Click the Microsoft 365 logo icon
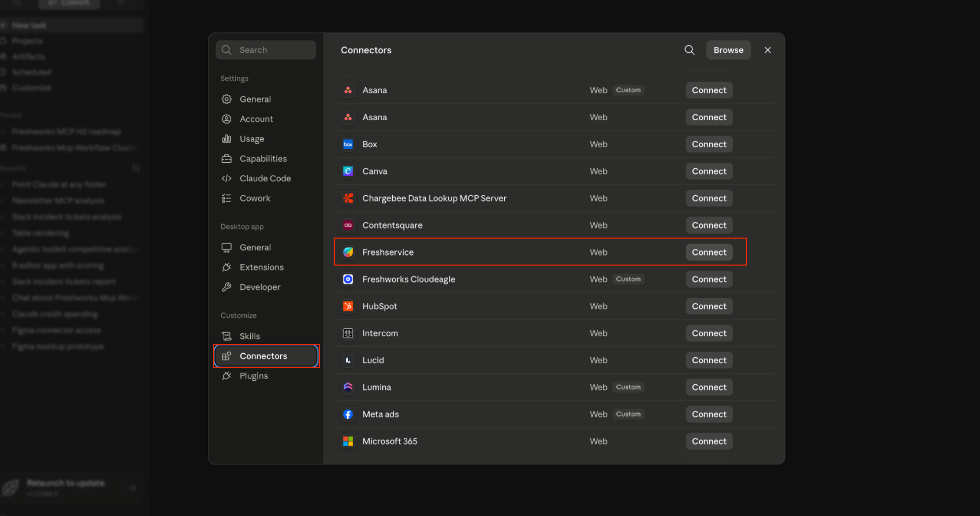Viewport: 980px width, 516px height. (348, 441)
